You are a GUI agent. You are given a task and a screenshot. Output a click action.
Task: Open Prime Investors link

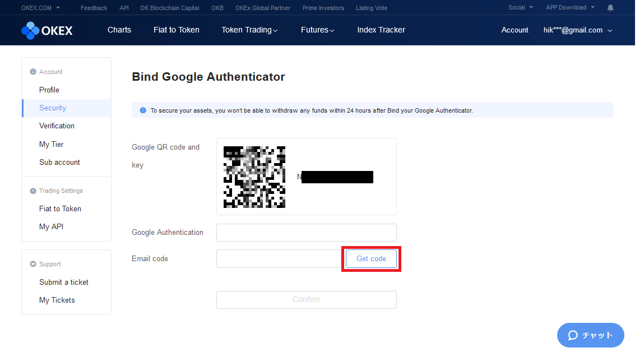coord(323,8)
